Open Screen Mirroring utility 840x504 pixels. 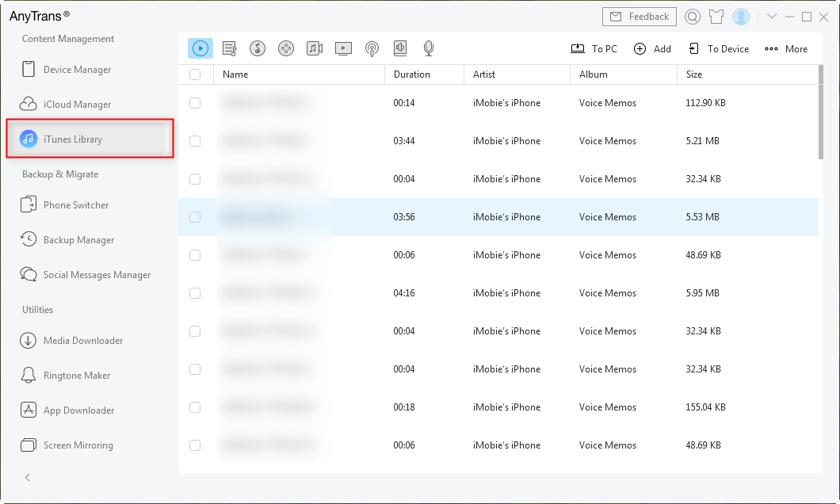click(67, 445)
